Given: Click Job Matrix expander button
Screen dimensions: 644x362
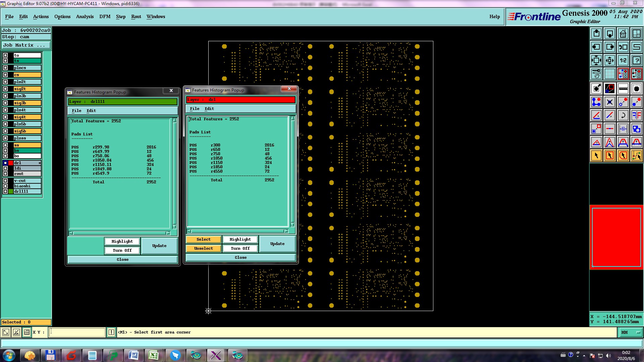Looking at the screenshot, I should tap(26, 45).
